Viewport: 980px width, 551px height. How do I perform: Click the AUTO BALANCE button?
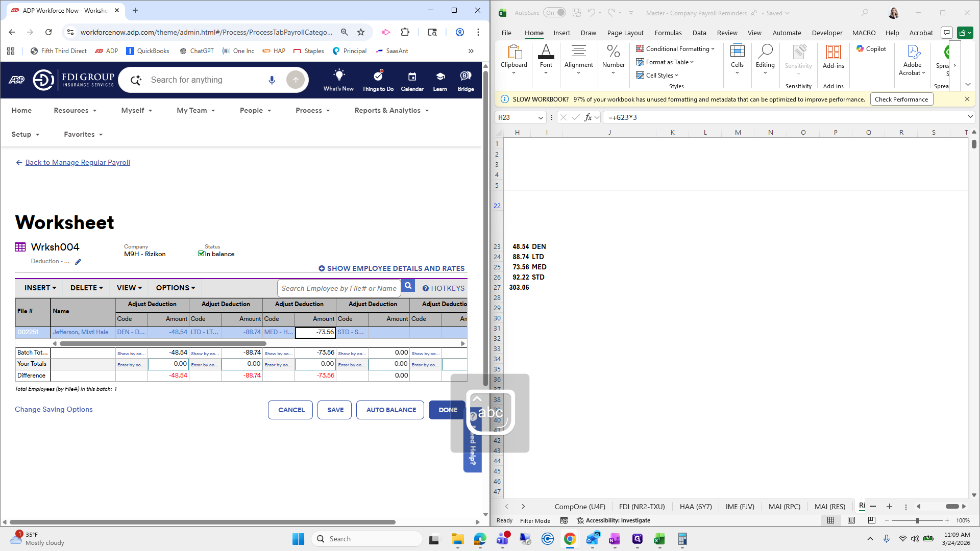[390, 410]
